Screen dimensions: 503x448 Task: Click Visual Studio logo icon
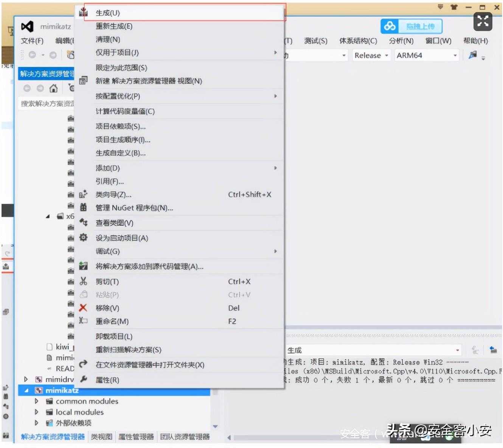[27, 26]
